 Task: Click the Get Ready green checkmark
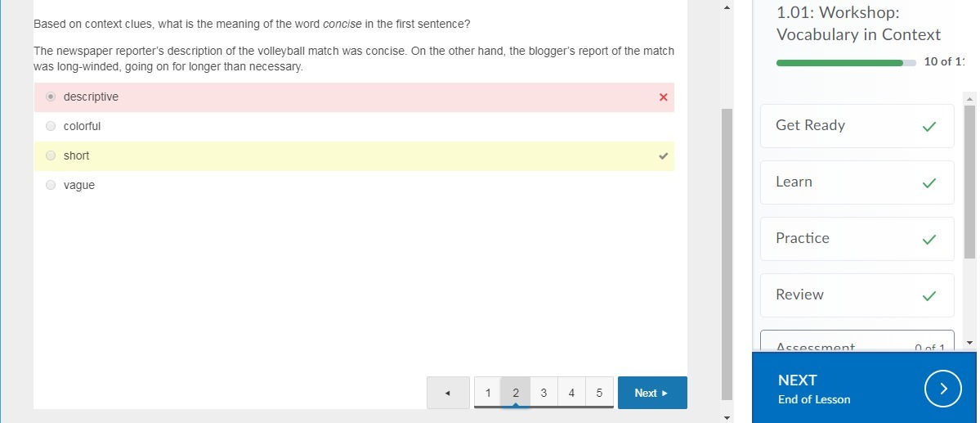[x=929, y=126]
